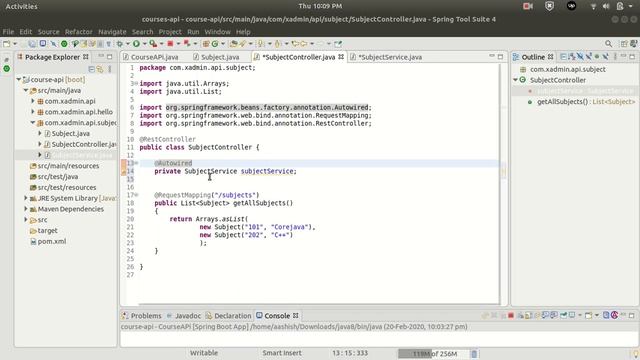The width and height of the screenshot is (640, 360).
Task: Click the New Java Package toolbar icon
Action: coord(206,44)
